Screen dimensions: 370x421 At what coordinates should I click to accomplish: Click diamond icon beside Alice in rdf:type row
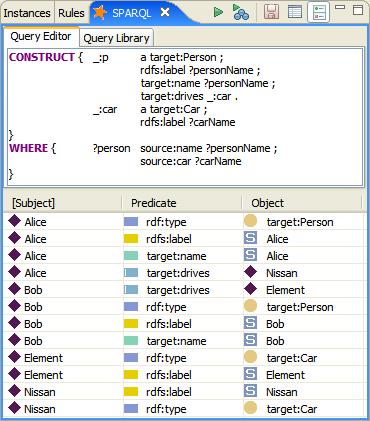pyautogui.click(x=15, y=221)
